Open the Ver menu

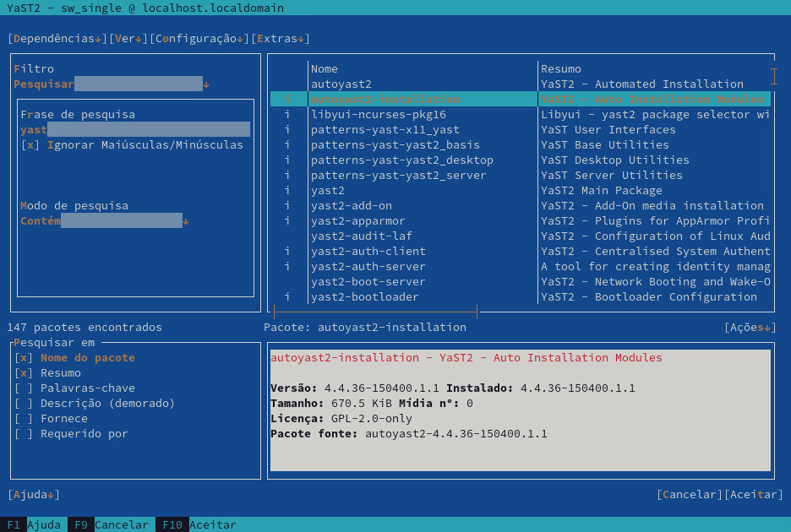(128, 38)
